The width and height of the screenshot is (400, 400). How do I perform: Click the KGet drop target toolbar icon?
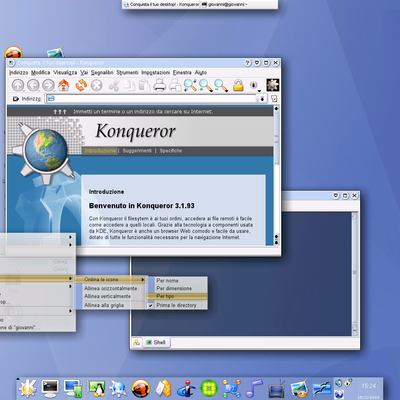254,85
